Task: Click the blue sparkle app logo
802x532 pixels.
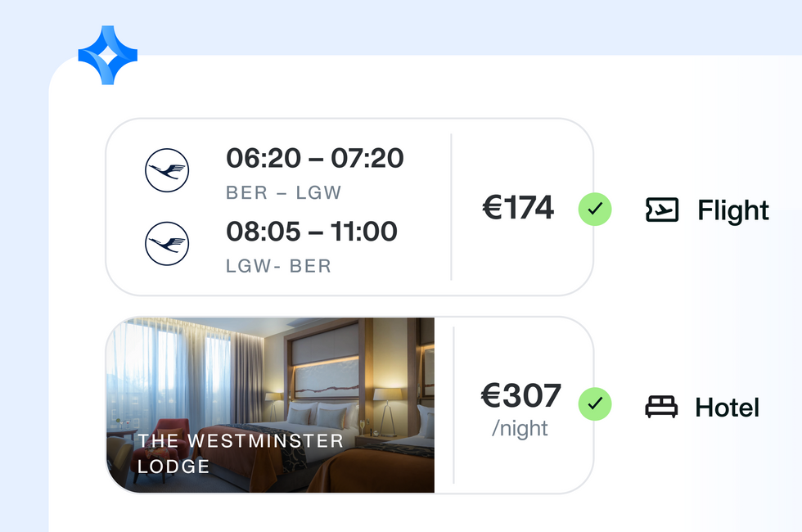Action: point(107,56)
